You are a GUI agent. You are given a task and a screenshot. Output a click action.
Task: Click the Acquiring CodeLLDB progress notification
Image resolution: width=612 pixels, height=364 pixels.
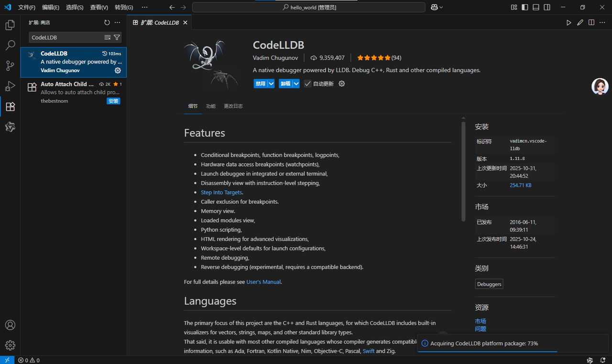(x=514, y=343)
